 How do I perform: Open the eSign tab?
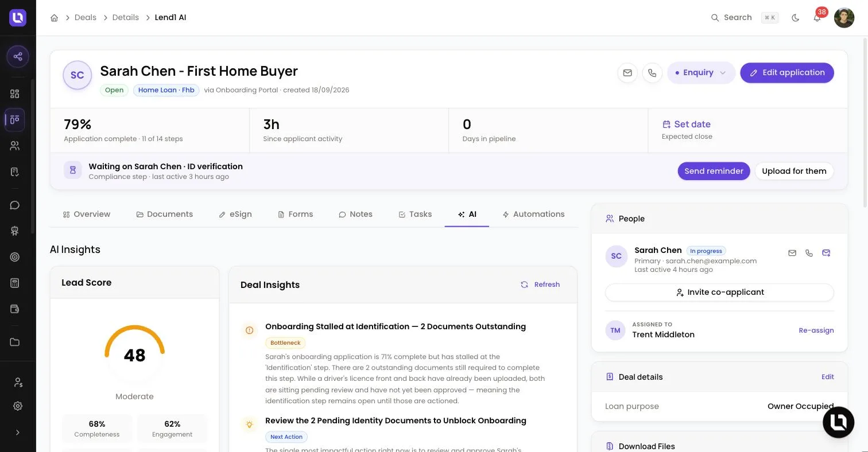click(235, 214)
